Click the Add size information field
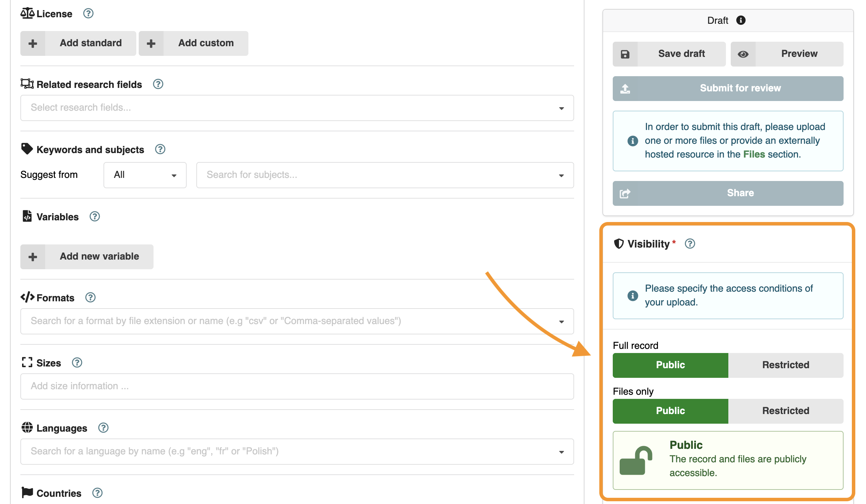Image resolution: width=866 pixels, height=504 pixels. pos(297,386)
